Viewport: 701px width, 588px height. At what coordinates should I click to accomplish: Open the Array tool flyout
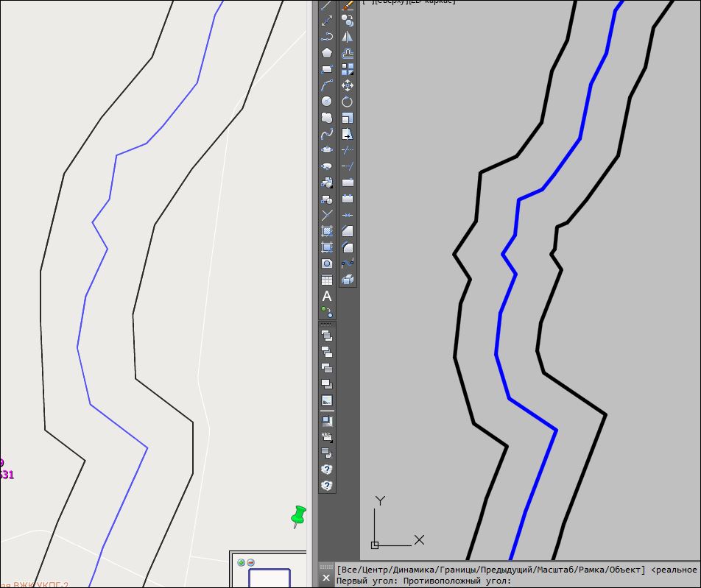tap(348, 69)
